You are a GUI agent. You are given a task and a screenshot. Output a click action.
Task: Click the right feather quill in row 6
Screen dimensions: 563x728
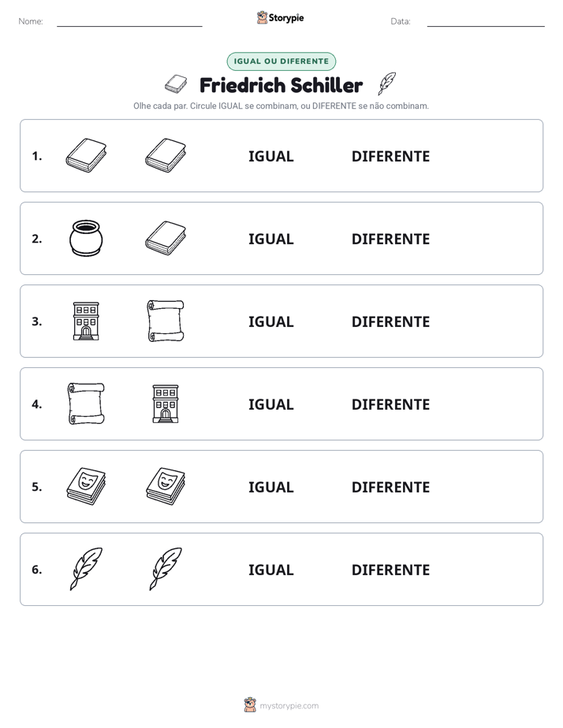click(166, 569)
